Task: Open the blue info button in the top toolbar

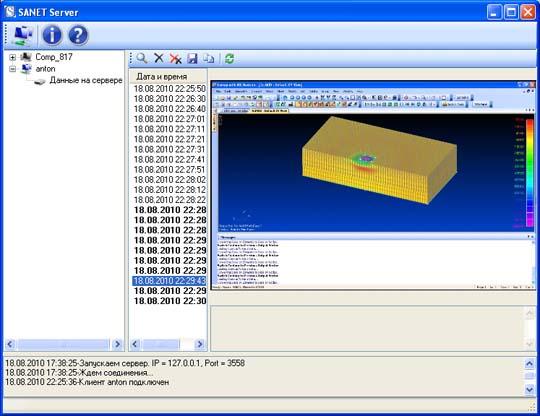Action: pos(52,35)
